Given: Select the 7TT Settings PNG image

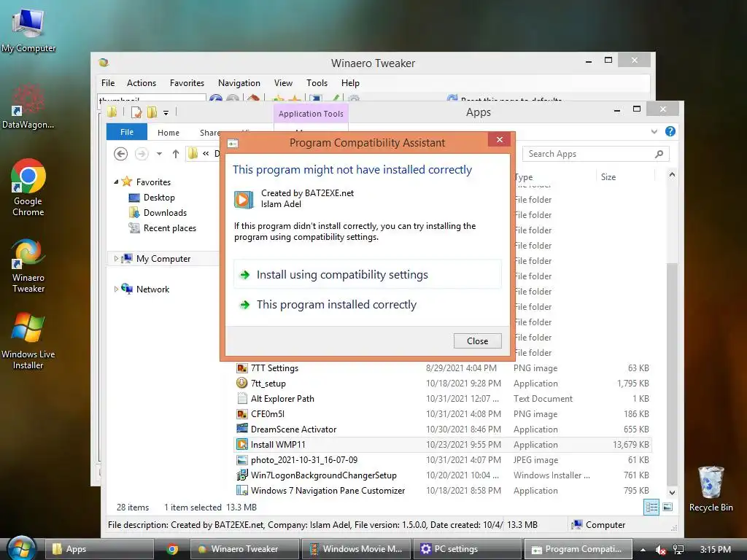Looking at the screenshot, I should (443, 368).
